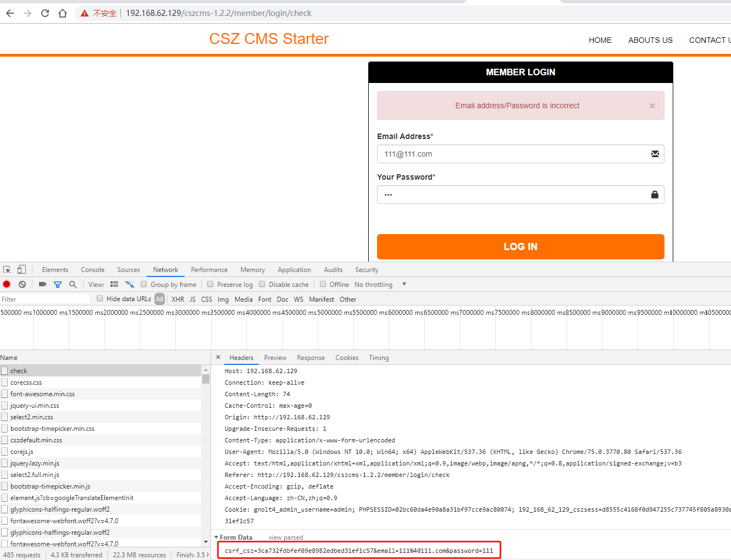This screenshot has width=731, height=560.
Task: Collapse the Form Data section
Action: point(217,537)
